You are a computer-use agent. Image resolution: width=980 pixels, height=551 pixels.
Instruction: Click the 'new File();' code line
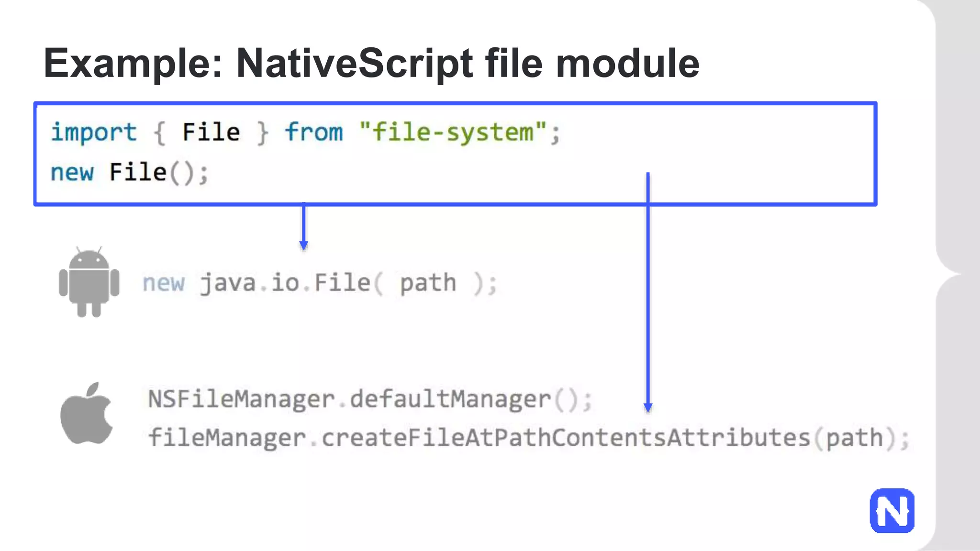[129, 172]
